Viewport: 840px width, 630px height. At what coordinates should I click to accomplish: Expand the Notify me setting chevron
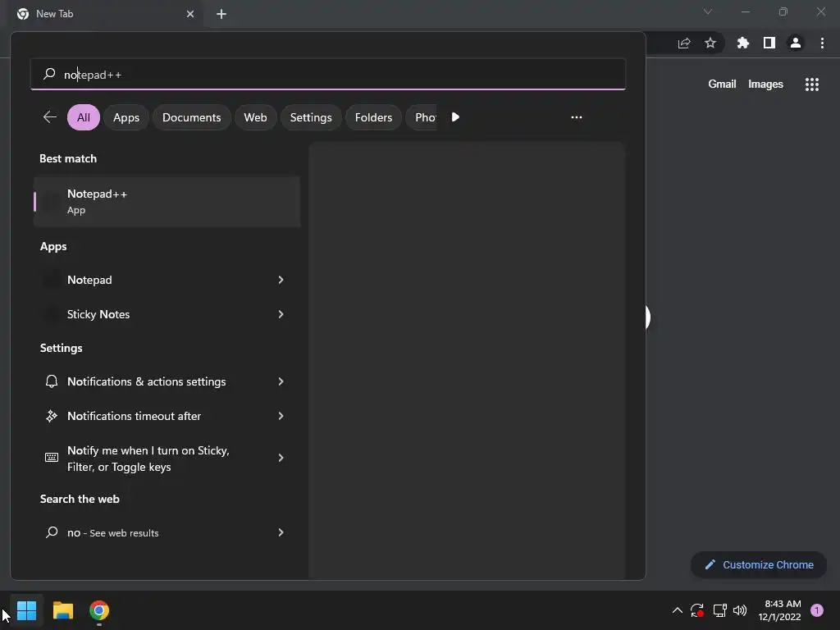(281, 458)
